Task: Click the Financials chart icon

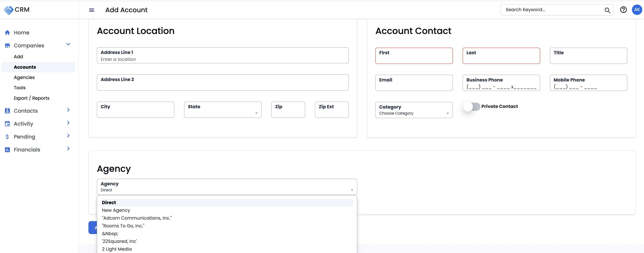Action: pyautogui.click(x=8, y=150)
